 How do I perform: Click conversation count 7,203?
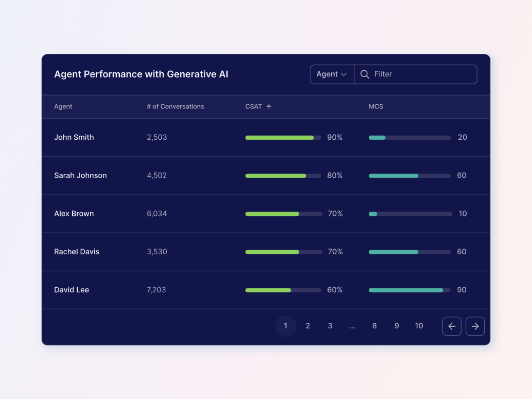(156, 290)
